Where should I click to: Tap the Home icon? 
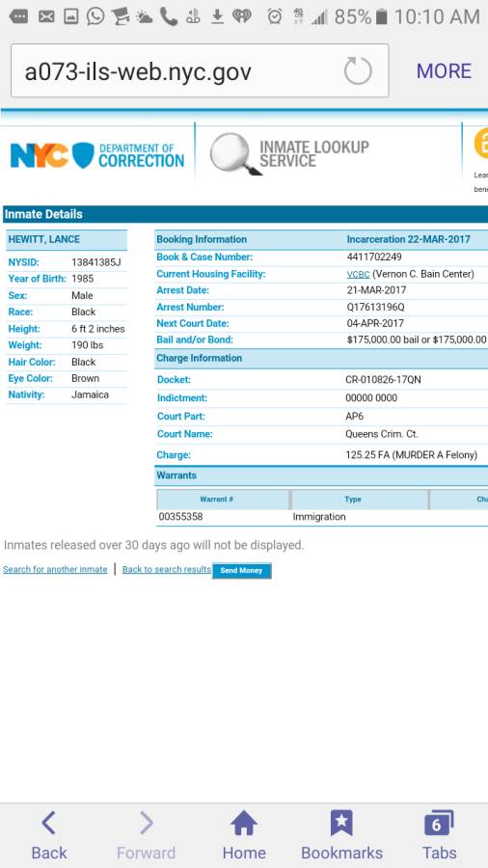[244, 835]
